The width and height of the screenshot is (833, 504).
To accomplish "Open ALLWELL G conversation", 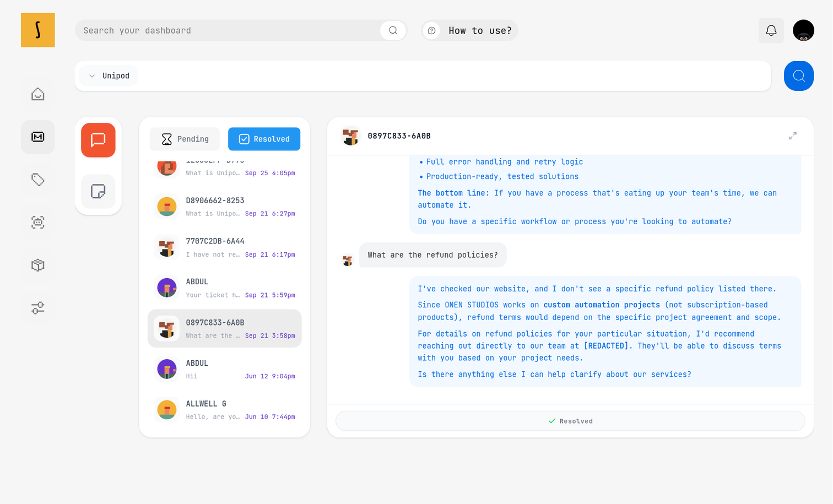I will tap(225, 410).
